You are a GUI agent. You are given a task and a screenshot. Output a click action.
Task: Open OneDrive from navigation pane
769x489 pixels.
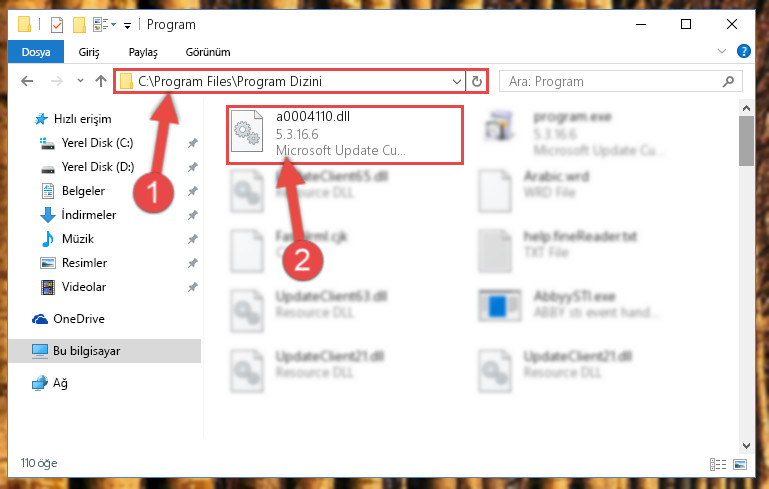[x=78, y=319]
